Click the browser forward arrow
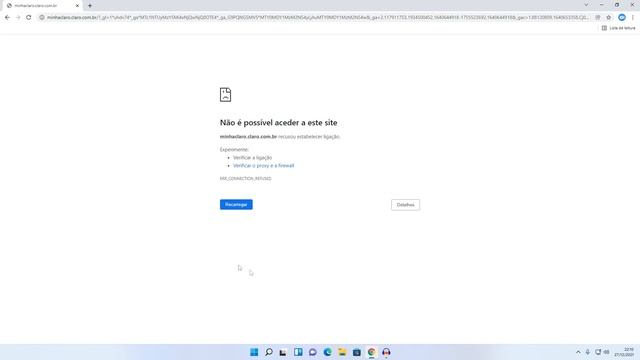The image size is (640, 360). (18, 18)
